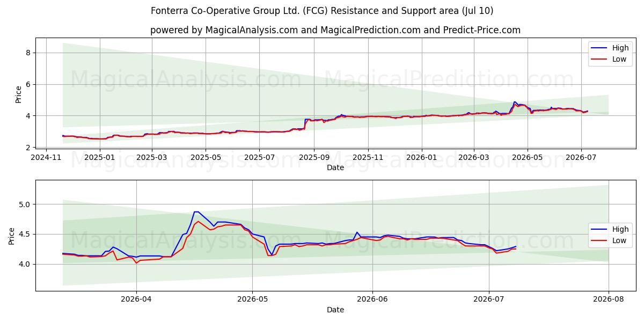
Task: Click the '2026-03' x-axis label on the top chart
Action: click(x=474, y=157)
